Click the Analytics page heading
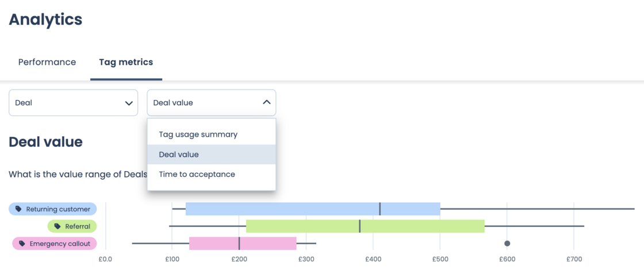Screen dimensions: 644x274 tap(45, 20)
